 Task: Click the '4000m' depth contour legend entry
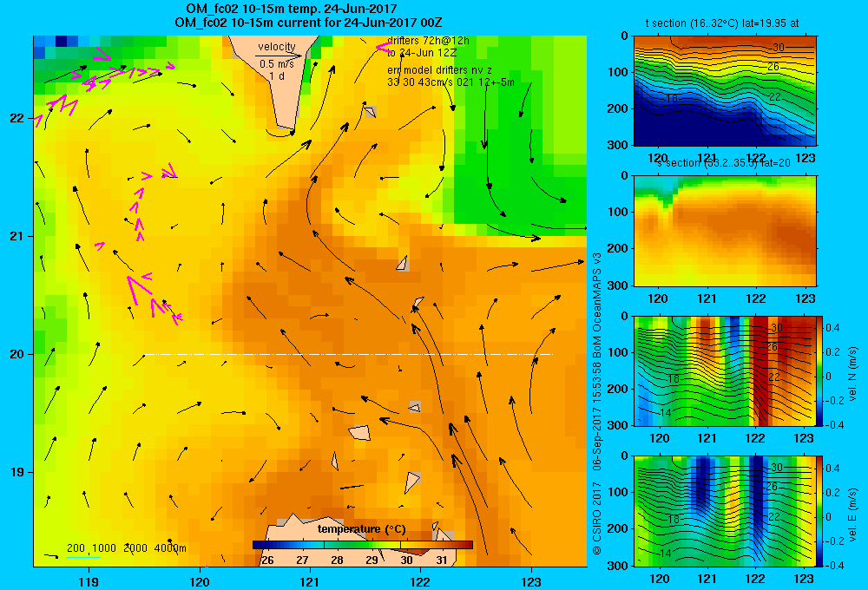(170, 548)
